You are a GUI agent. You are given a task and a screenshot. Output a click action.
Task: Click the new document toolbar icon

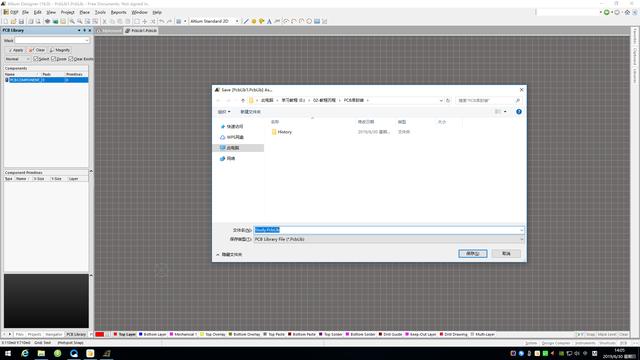(x=6, y=21)
